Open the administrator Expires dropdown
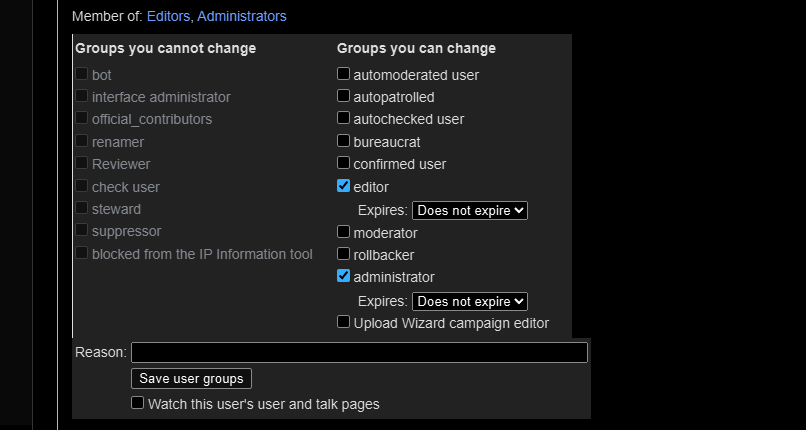The width and height of the screenshot is (806, 430). pyautogui.click(x=469, y=301)
